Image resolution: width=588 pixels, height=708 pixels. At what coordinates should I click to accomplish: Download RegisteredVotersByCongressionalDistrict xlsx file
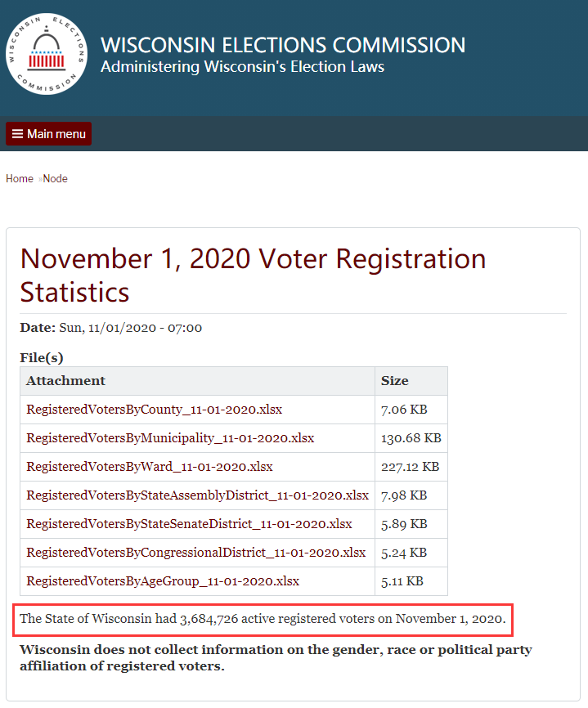coord(196,553)
